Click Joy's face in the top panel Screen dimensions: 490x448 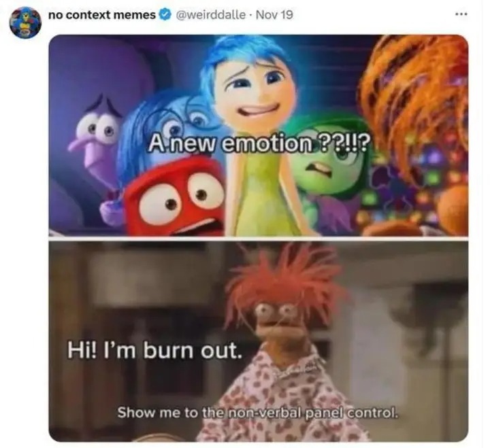[x=252, y=88]
